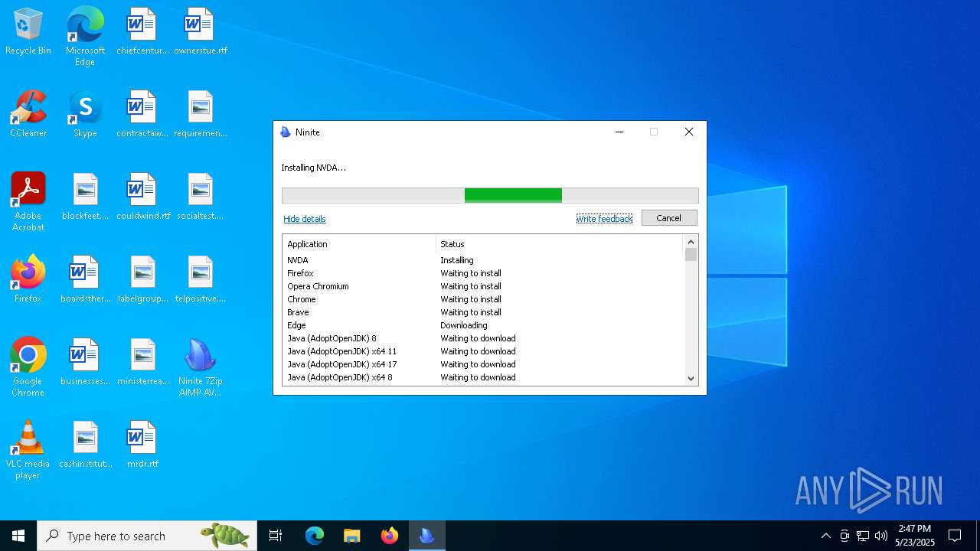Click Ninite icon in window title bar
The image size is (980, 551).
[x=286, y=132]
